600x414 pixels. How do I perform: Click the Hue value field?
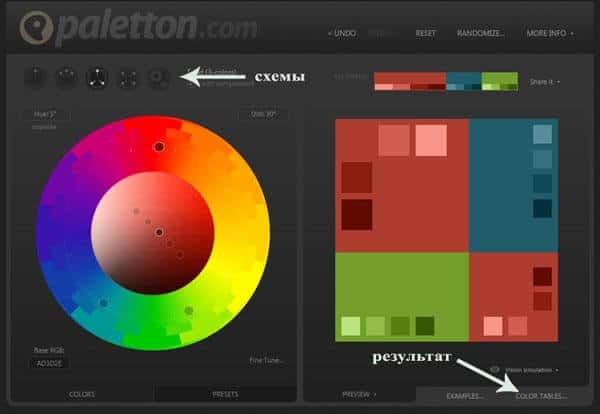(x=46, y=114)
